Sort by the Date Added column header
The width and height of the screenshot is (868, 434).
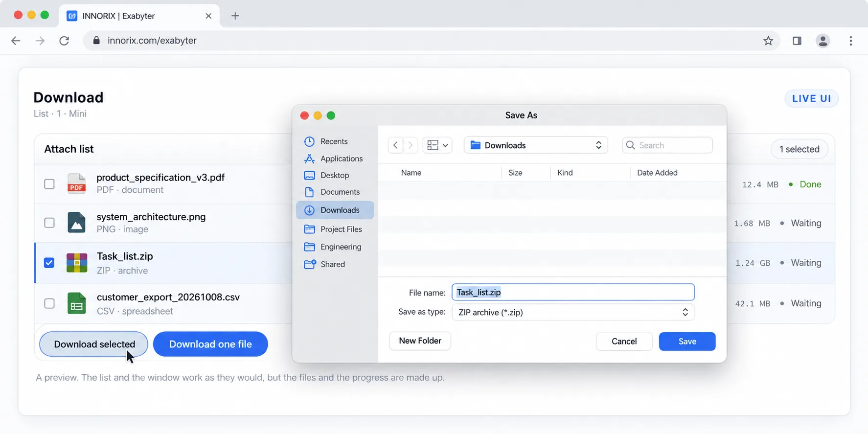click(657, 173)
